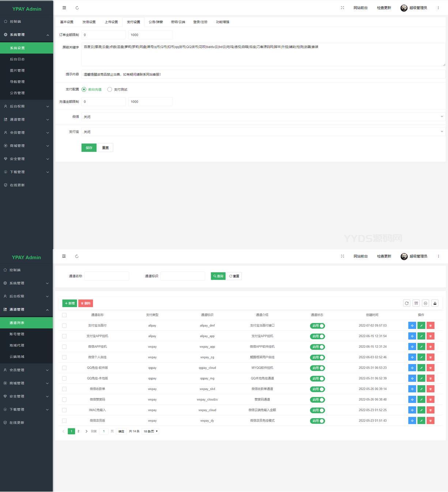Go to page 2 of the channel list
Image resolution: width=448 pixels, height=492 pixels.
tap(78, 431)
